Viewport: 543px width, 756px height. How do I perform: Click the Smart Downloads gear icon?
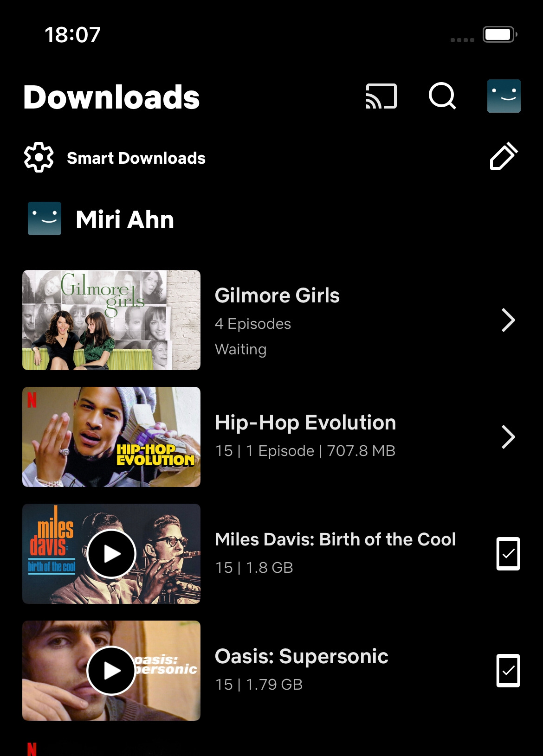pyautogui.click(x=39, y=158)
